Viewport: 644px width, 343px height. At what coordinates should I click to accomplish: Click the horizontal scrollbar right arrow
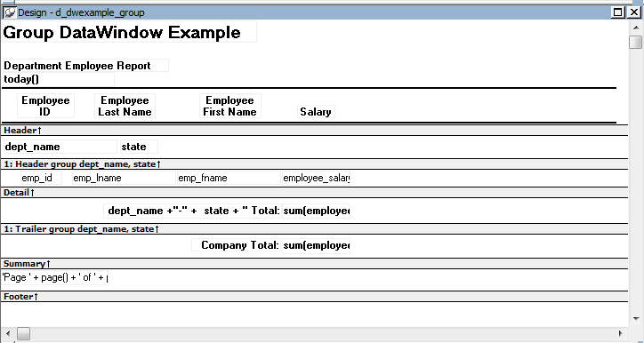[x=621, y=333]
